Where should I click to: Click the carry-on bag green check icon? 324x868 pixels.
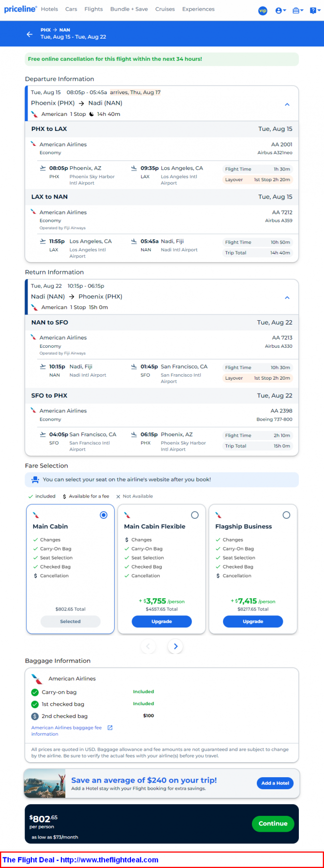click(x=35, y=692)
